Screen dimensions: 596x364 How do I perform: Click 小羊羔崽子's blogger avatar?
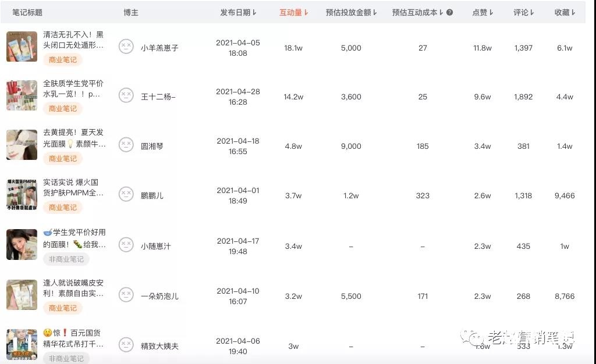coord(126,47)
